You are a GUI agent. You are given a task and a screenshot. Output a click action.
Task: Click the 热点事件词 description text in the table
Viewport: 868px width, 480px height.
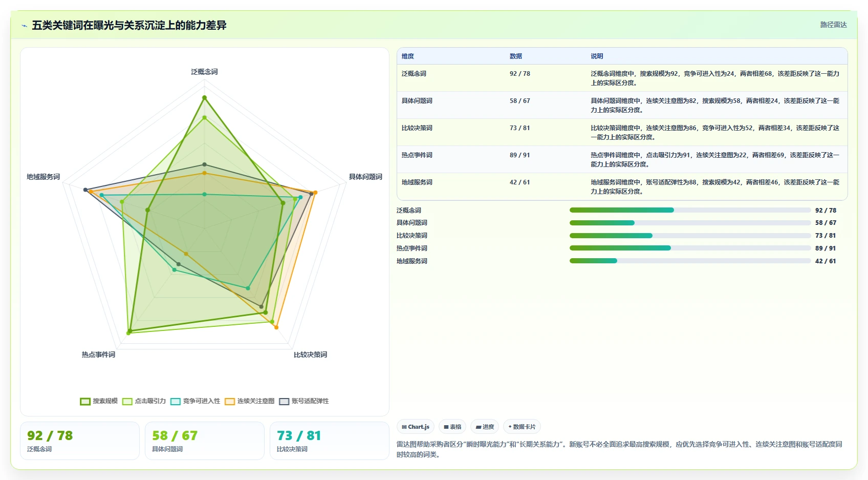pos(715,160)
